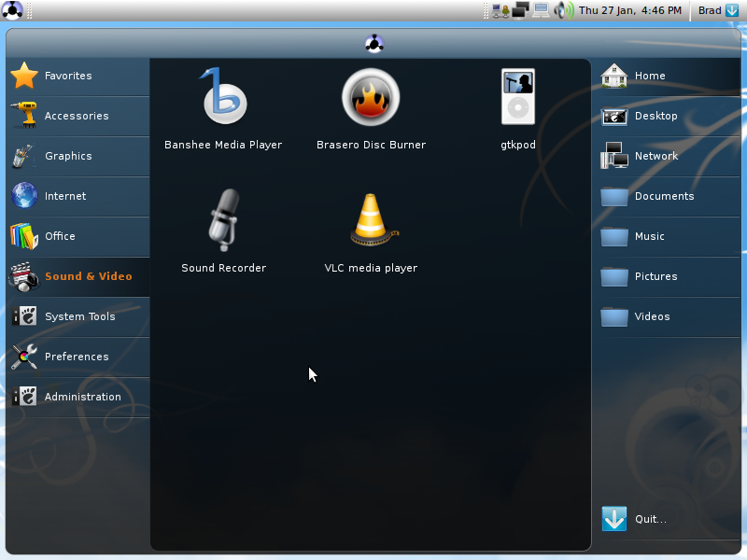The width and height of the screenshot is (747, 560).
Task: Open the Home folder
Action: click(x=669, y=76)
